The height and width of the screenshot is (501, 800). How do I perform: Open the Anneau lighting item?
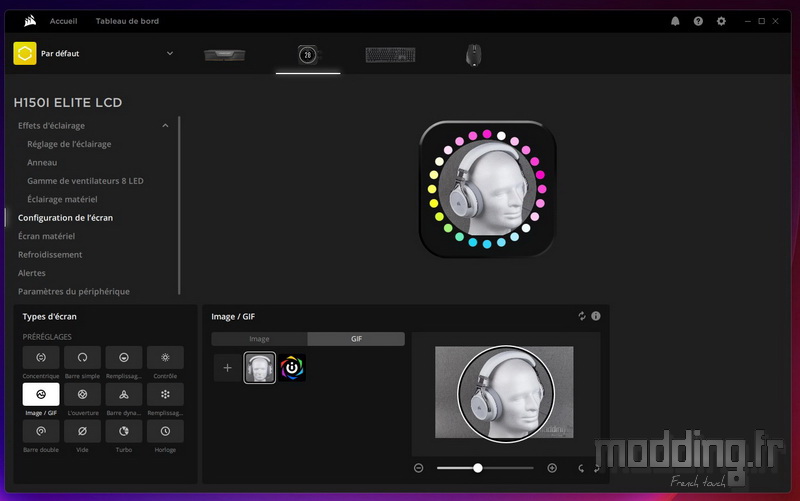[42, 162]
